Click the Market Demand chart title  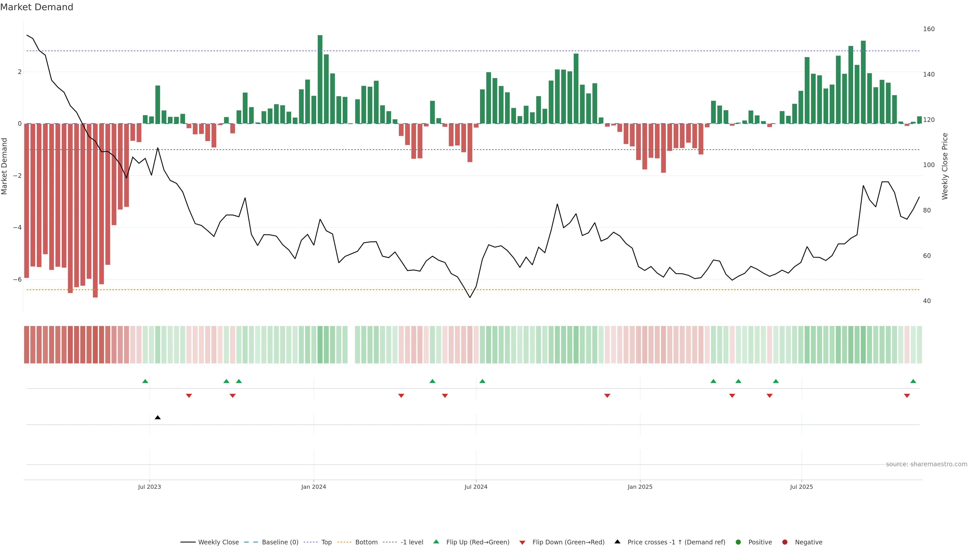point(36,7)
